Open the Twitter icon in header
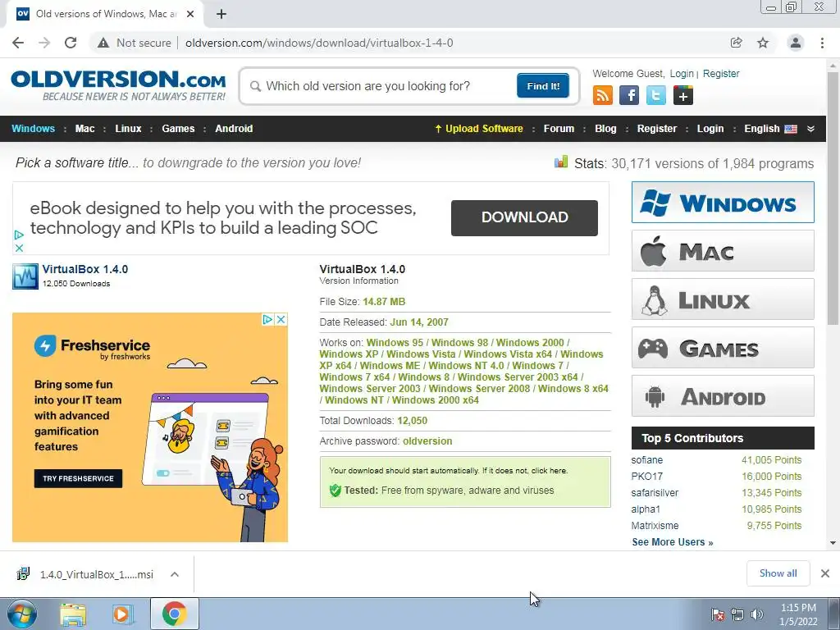 tap(655, 95)
